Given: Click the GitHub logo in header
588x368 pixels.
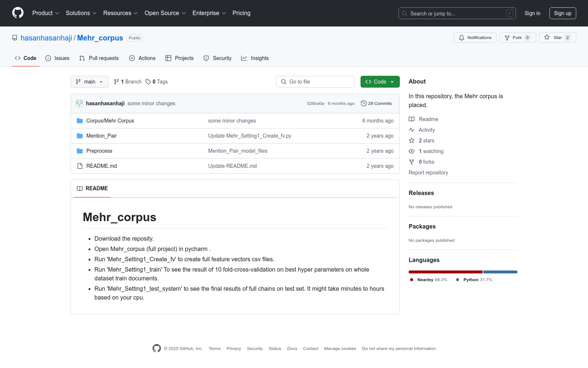Looking at the screenshot, I should point(18,13).
